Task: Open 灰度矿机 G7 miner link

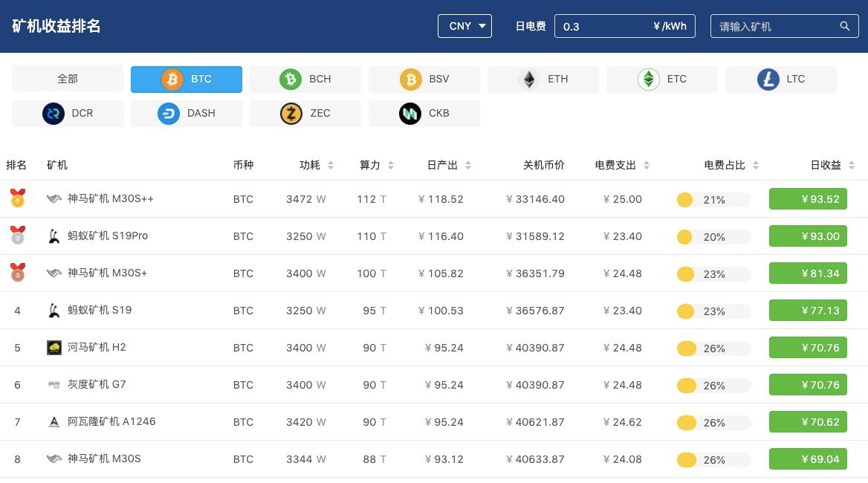Action: click(97, 384)
